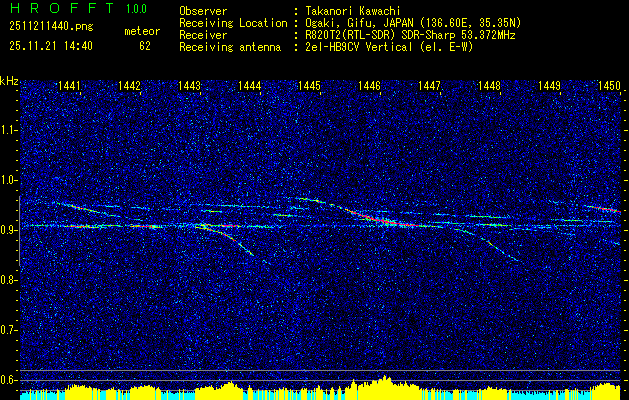Click the meteor label
629x400 pixels.
tap(142, 31)
